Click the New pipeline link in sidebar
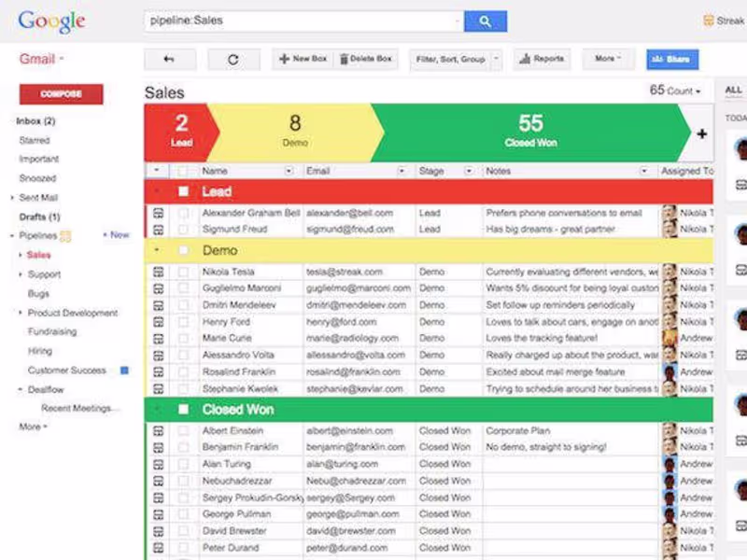 [x=116, y=235]
